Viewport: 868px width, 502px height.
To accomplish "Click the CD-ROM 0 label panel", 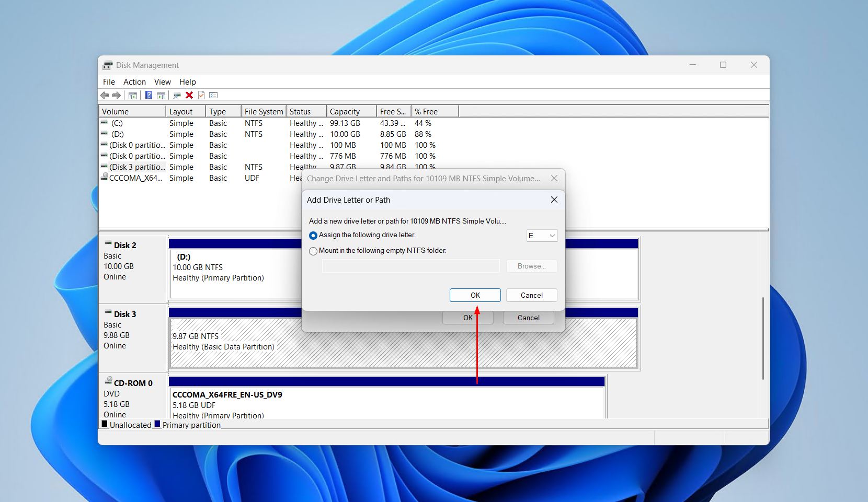I will point(133,396).
